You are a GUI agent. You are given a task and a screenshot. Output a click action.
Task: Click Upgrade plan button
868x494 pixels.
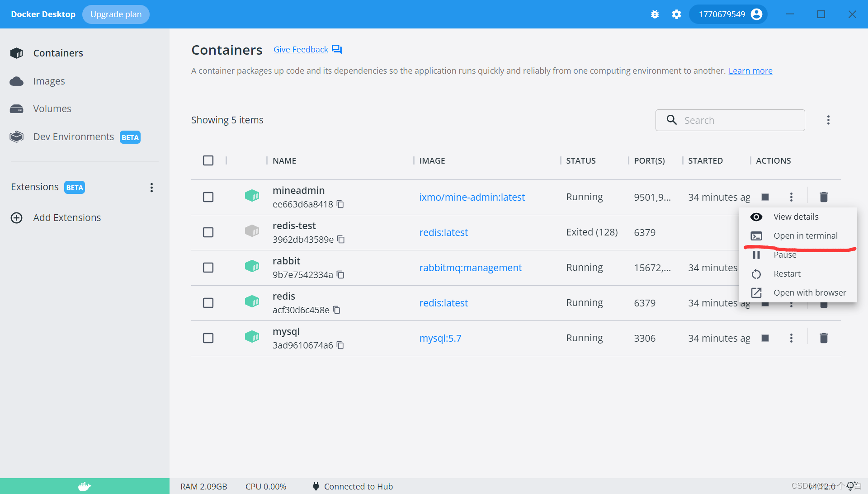click(116, 14)
